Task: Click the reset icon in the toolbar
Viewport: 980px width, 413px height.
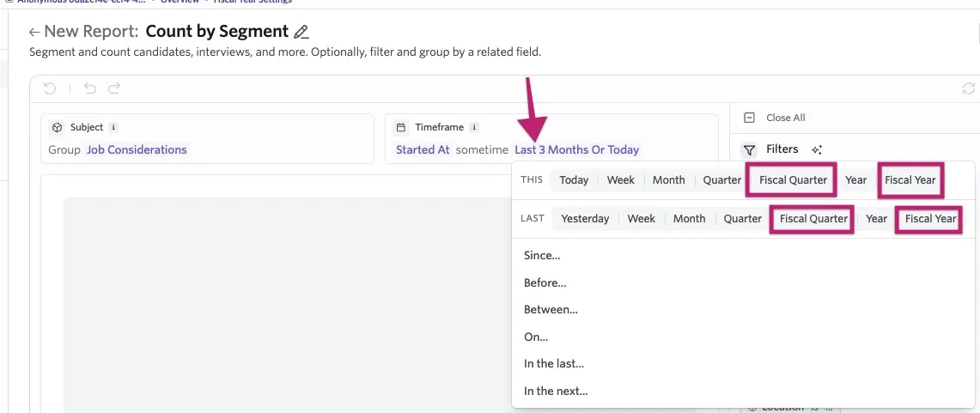Action: tap(49, 88)
